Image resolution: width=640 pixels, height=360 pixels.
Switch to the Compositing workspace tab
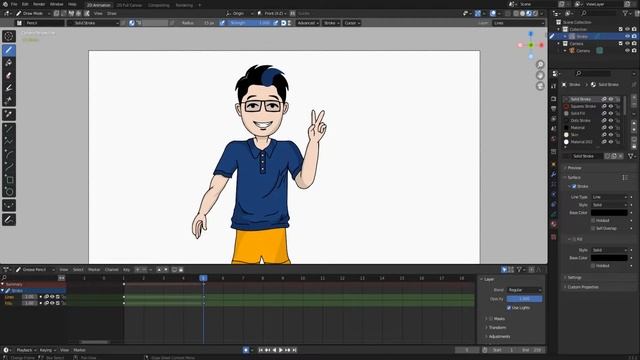click(x=159, y=5)
